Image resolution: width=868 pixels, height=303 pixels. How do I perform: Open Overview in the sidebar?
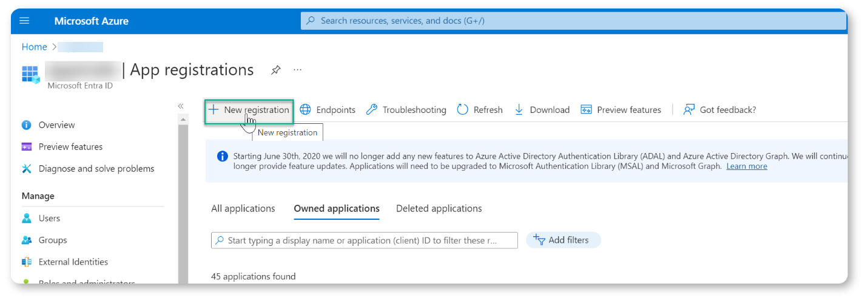[56, 125]
